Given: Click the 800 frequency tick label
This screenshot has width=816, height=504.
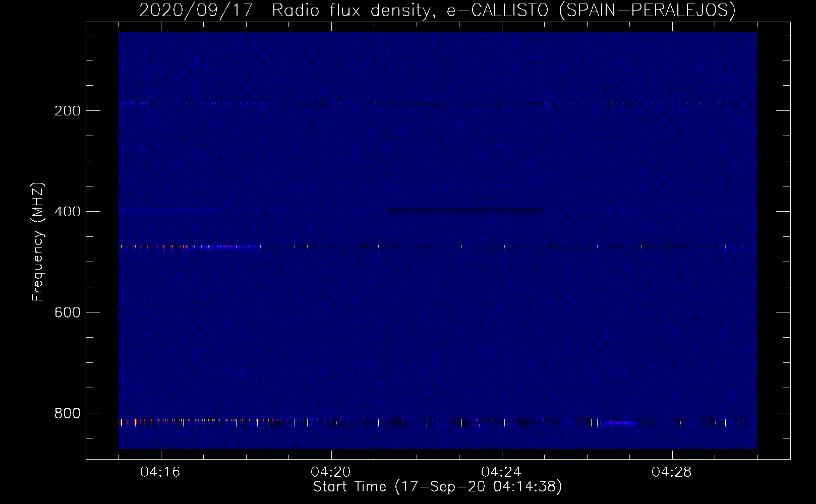Looking at the screenshot, I should [x=68, y=413].
